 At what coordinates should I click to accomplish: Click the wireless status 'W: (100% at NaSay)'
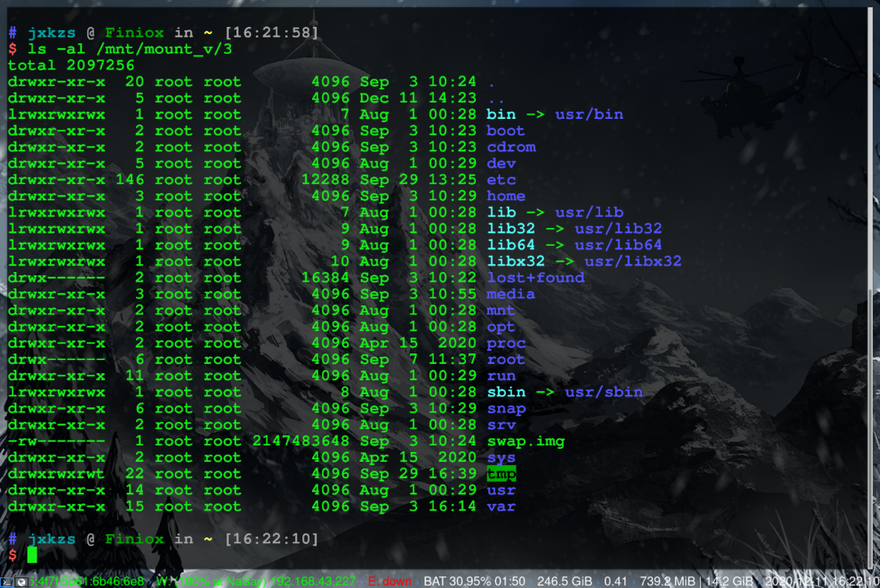(212, 581)
